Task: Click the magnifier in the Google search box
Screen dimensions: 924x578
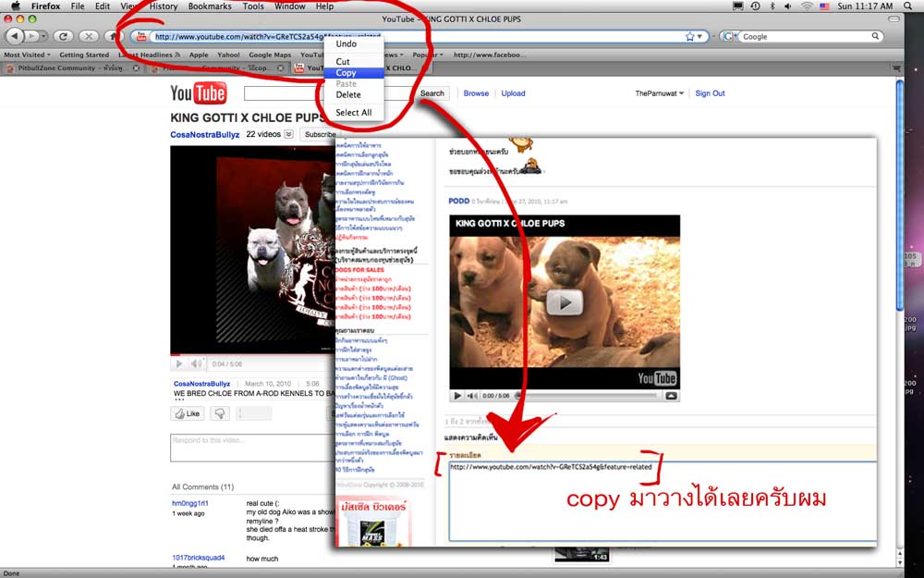Action: 876,36
